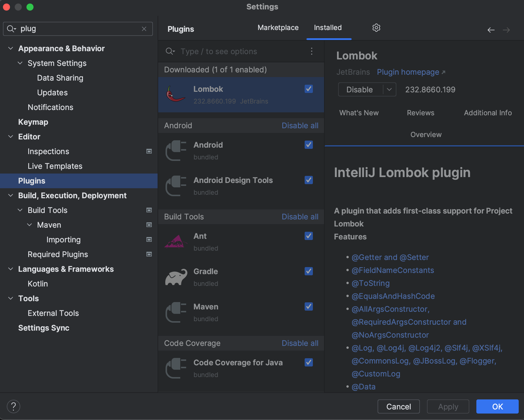Open the @Getter and @Setter link
This screenshot has width=524, height=420.
(390, 257)
